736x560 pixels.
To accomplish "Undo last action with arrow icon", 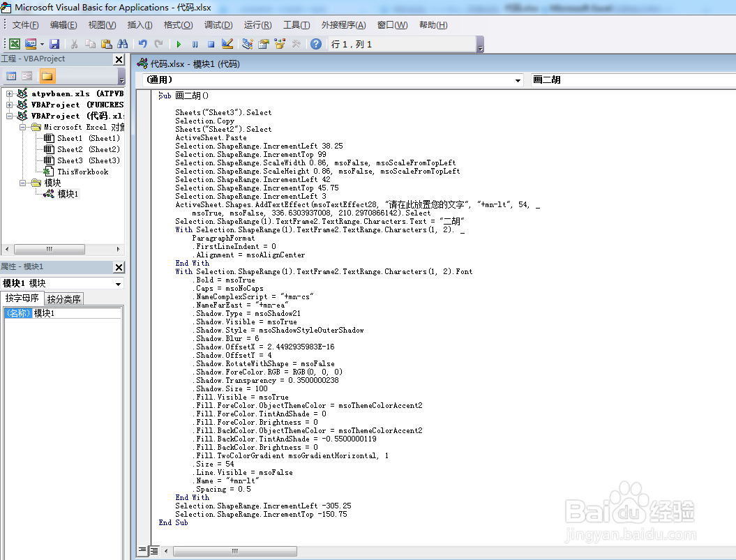I will pyautogui.click(x=143, y=44).
